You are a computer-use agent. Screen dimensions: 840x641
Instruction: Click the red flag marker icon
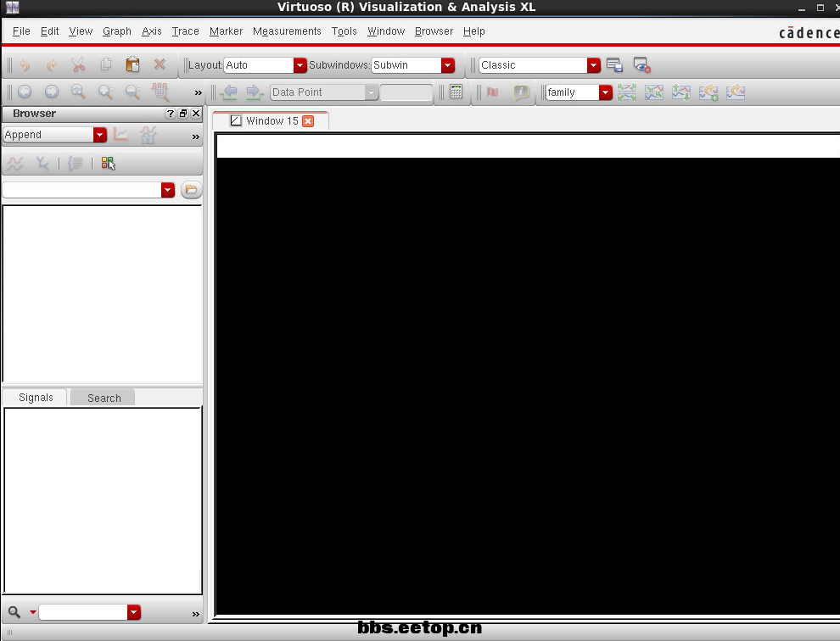493,92
